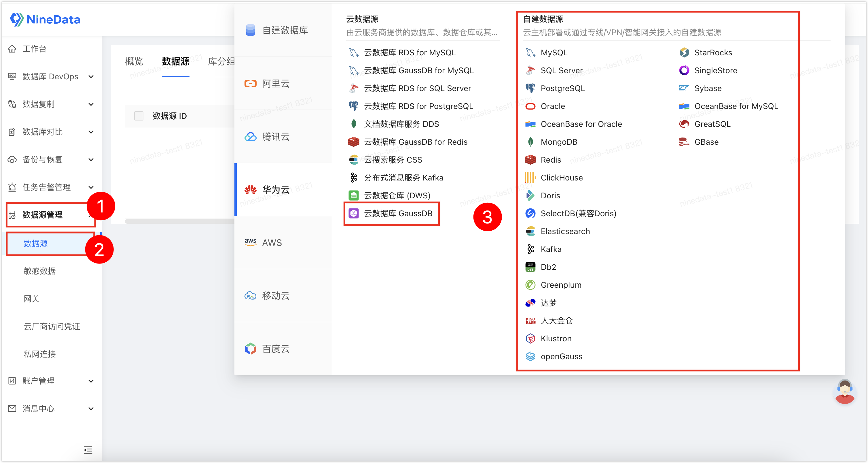Click the Redis icon in self-built list
Image resolution: width=868 pixels, height=463 pixels.
click(x=530, y=160)
